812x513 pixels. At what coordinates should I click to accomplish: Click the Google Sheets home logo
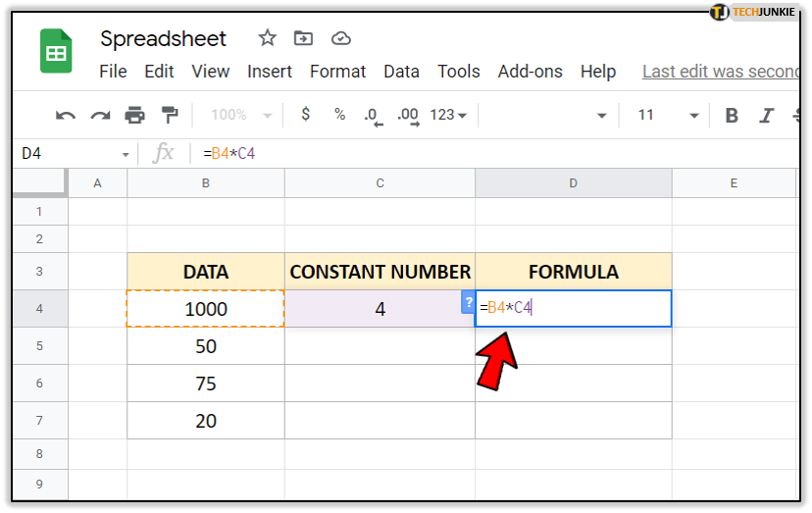(56, 51)
